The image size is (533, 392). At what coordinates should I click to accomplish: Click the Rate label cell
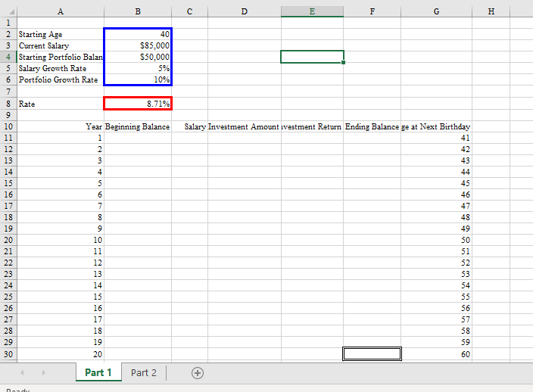[x=61, y=104]
